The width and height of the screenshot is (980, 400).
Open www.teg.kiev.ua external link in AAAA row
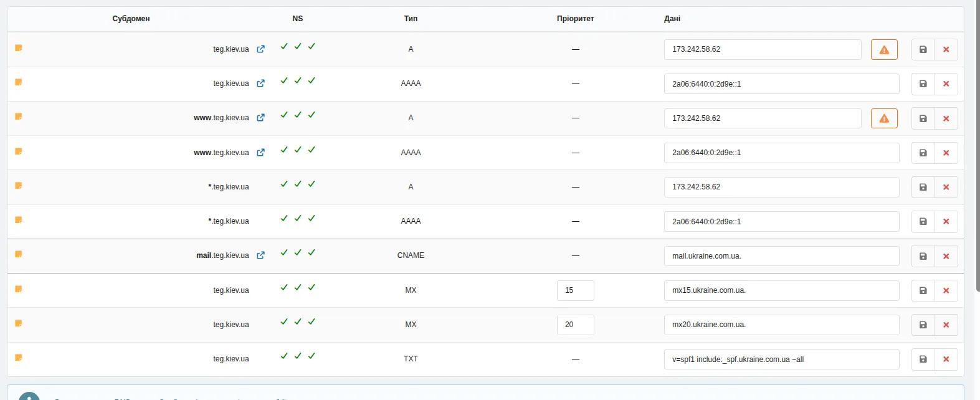click(x=260, y=153)
